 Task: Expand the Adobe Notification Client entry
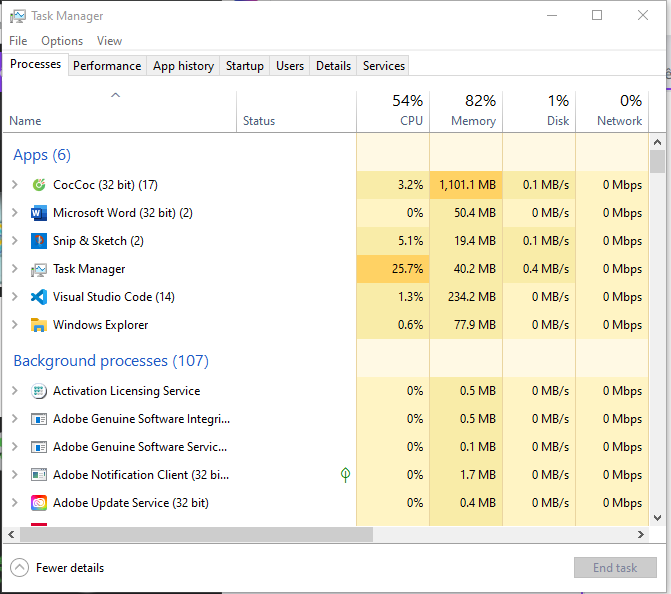coord(15,475)
